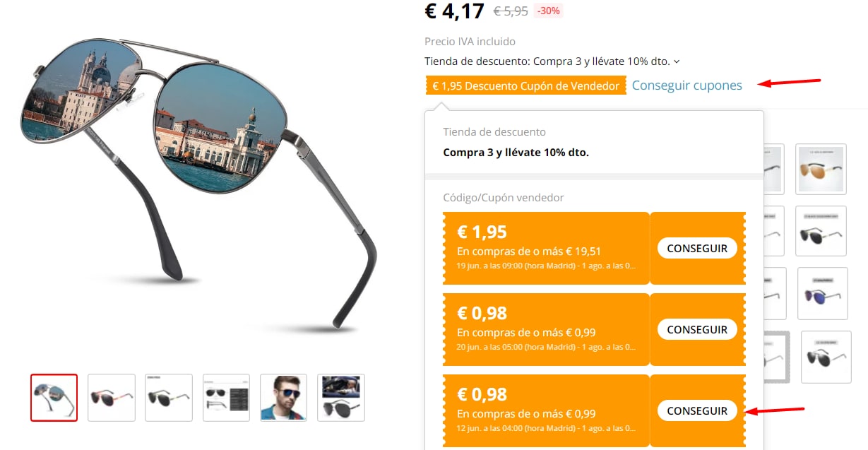Screen dimensions: 868x450
Task: View the third thumbnail of dark sunglasses
Action: [169, 398]
